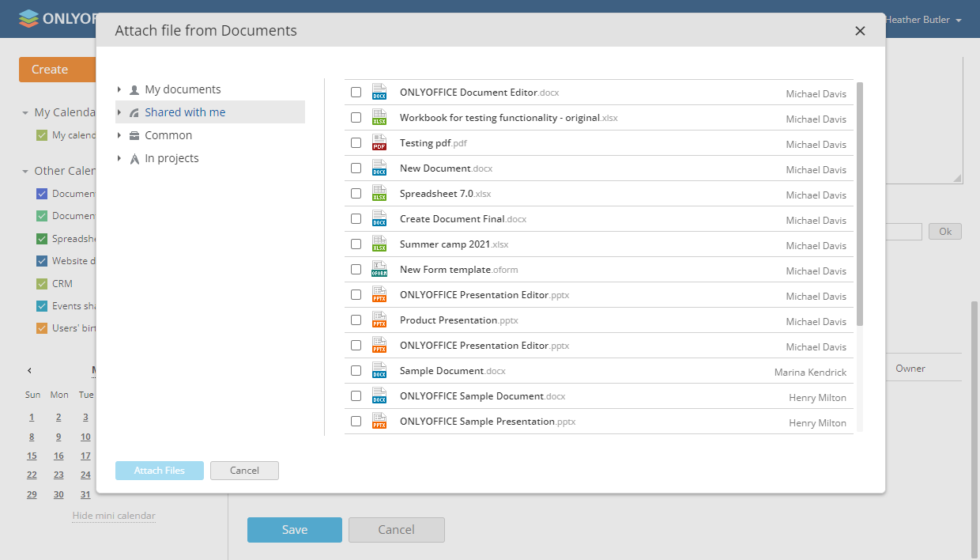Tick the ONLYOFFICE Sample Presentation.pptx checkbox

(x=356, y=422)
